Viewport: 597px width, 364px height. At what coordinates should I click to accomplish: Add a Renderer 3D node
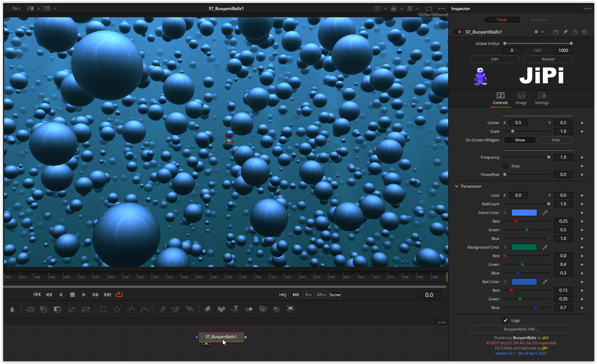(290, 309)
